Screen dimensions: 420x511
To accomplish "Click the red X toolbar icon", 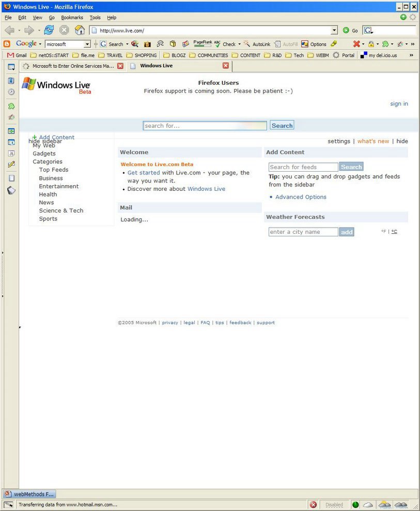I will pyautogui.click(x=356, y=43).
